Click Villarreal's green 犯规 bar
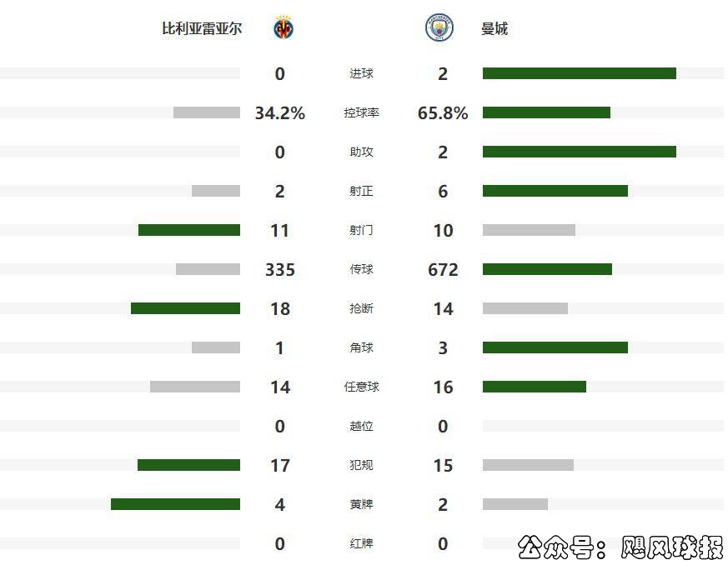The height and width of the screenshot is (565, 728). 188,465
